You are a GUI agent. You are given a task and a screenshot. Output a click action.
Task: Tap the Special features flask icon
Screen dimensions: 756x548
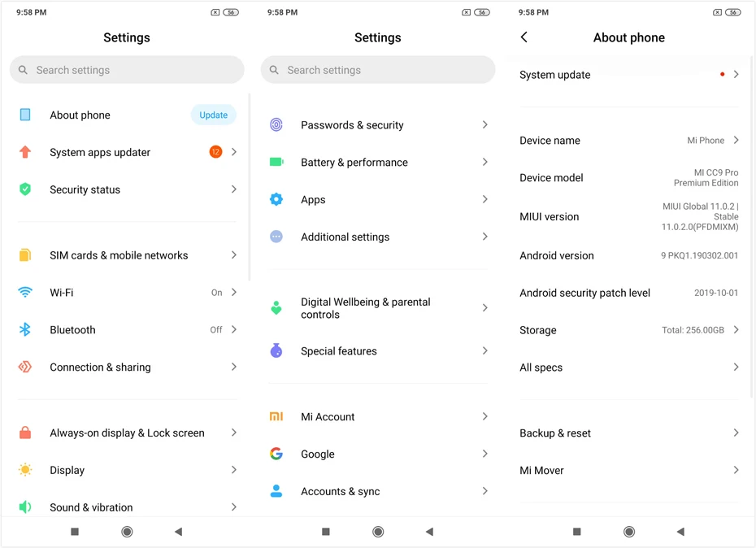coord(276,350)
